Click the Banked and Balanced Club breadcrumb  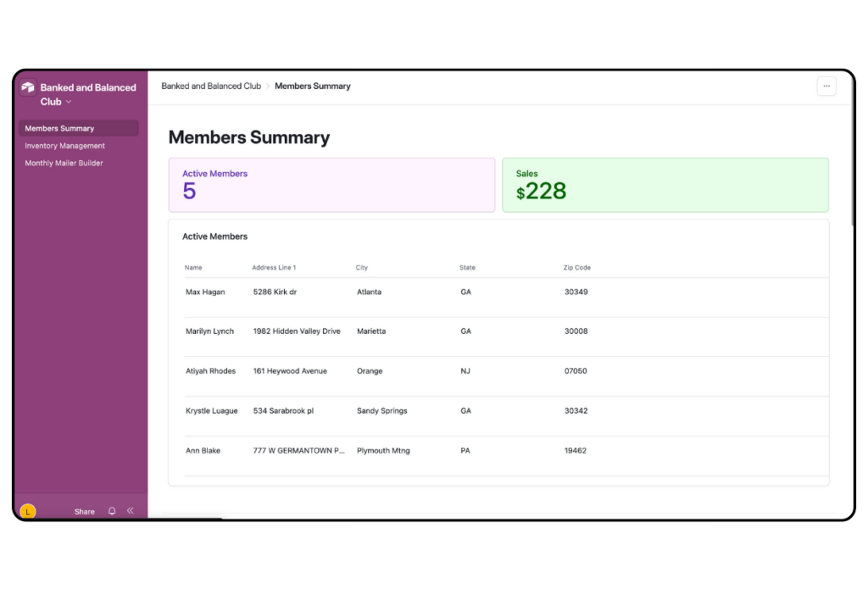point(210,86)
